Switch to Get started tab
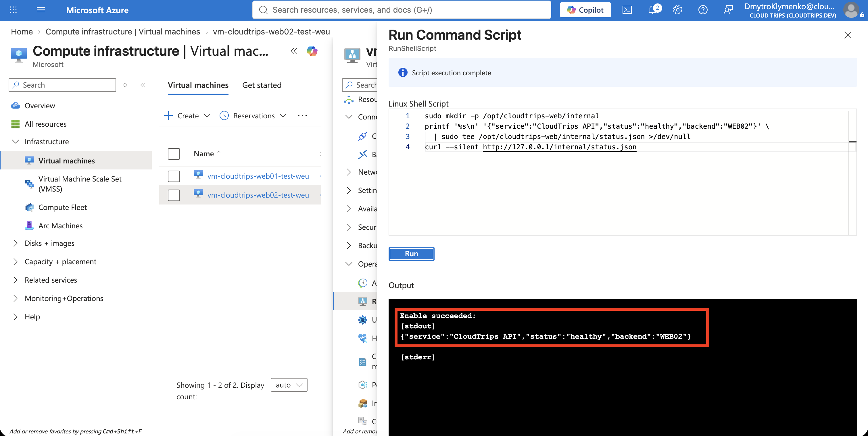Image resolution: width=868 pixels, height=436 pixels. (x=262, y=85)
